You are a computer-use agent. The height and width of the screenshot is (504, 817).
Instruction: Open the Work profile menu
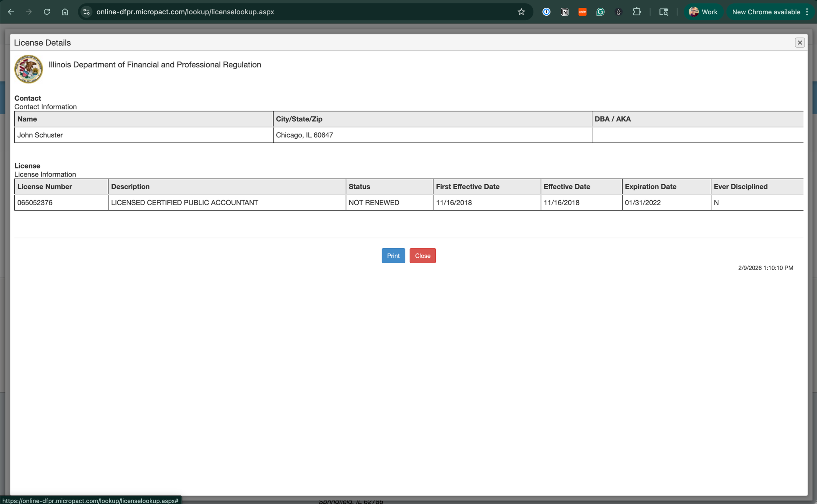click(703, 12)
